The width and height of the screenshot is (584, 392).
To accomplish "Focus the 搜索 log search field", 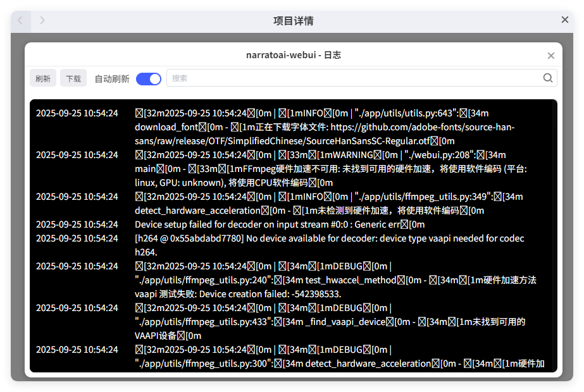I will (354, 78).
